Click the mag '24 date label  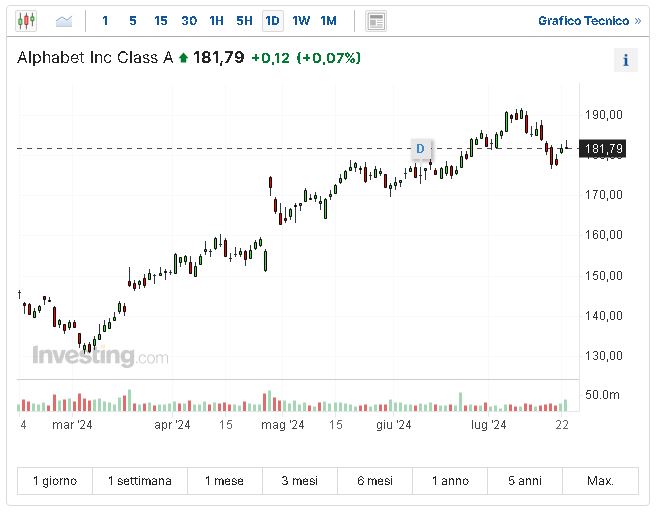(x=282, y=425)
